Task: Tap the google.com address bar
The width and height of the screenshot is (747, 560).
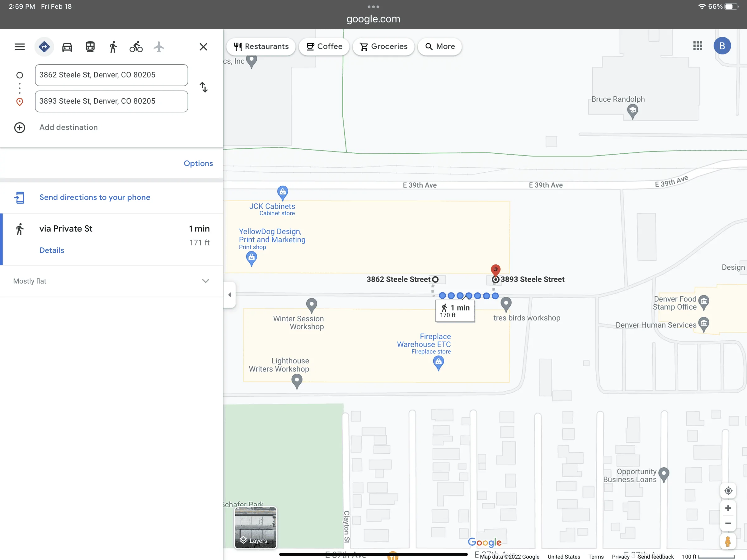Action: click(373, 19)
